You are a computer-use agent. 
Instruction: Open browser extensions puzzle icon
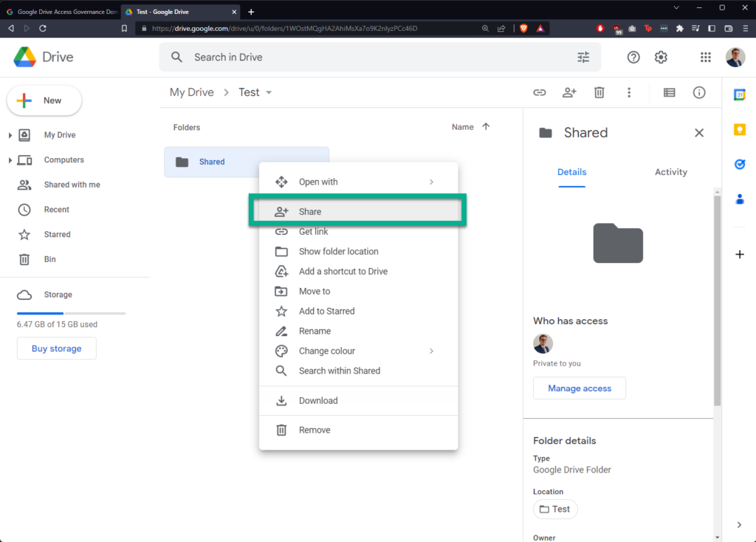pyautogui.click(x=679, y=29)
